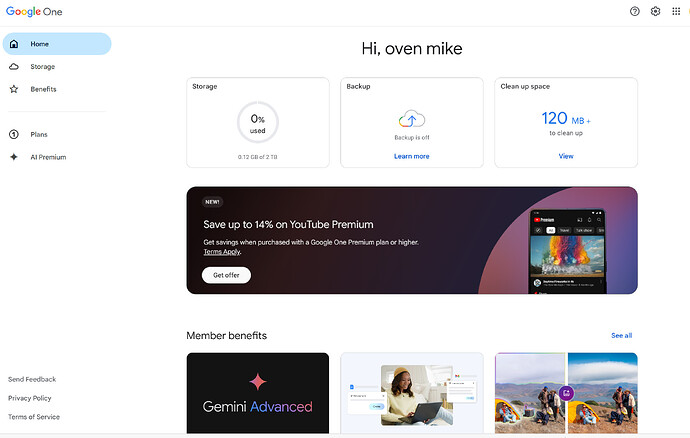Click the Backup cloud upload icon
Screen dimensions: 690x438
[x=412, y=119]
